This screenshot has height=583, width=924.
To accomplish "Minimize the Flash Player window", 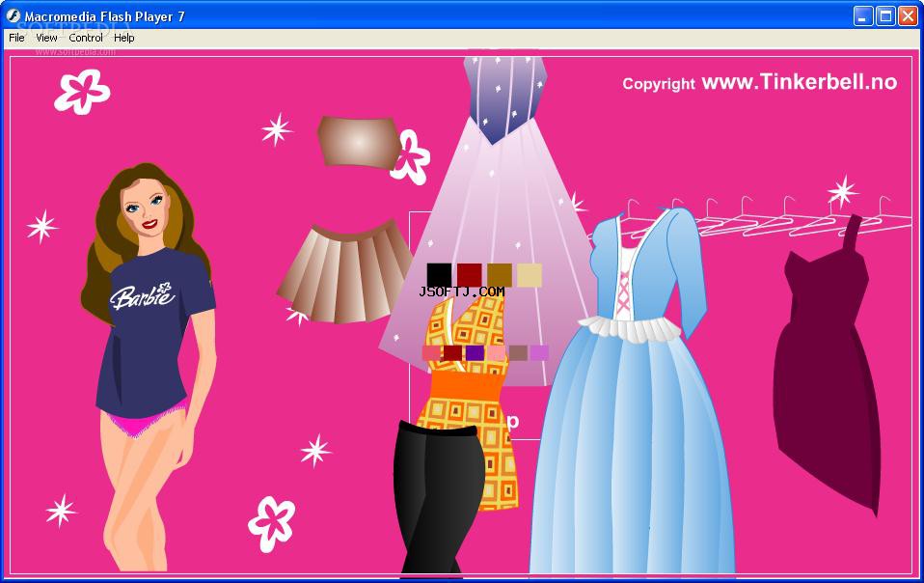I will pyautogui.click(x=863, y=15).
